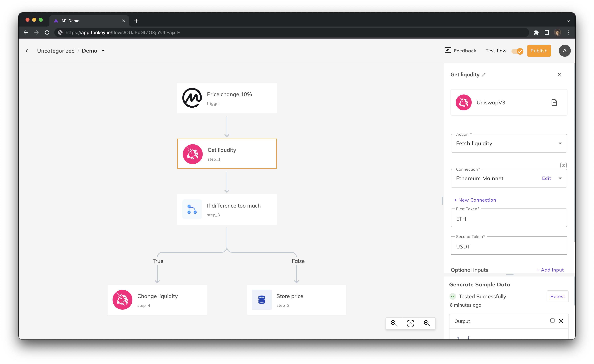Click the zoom in magnifier icon
Image resolution: width=594 pixels, height=364 pixels.
click(427, 323)
